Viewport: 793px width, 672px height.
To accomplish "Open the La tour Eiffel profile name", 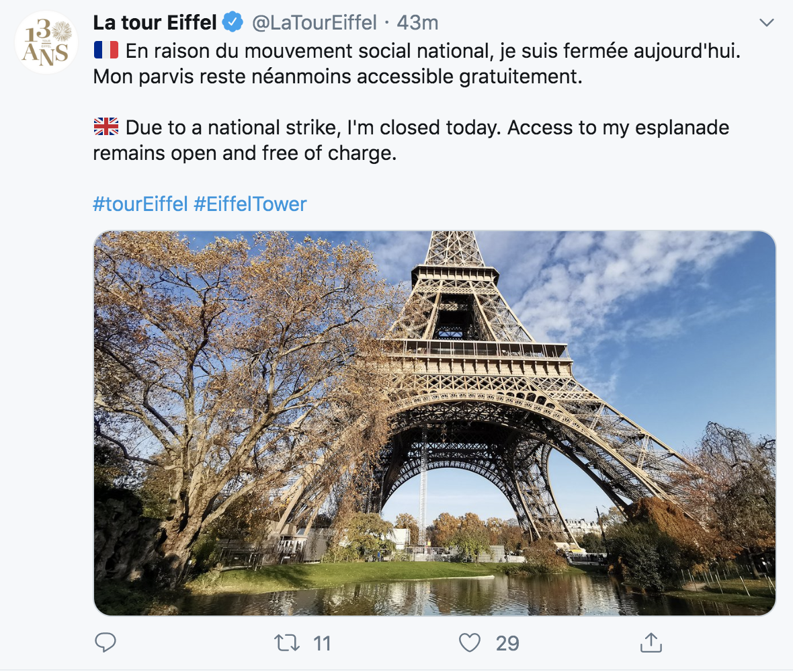I will 155,23.
